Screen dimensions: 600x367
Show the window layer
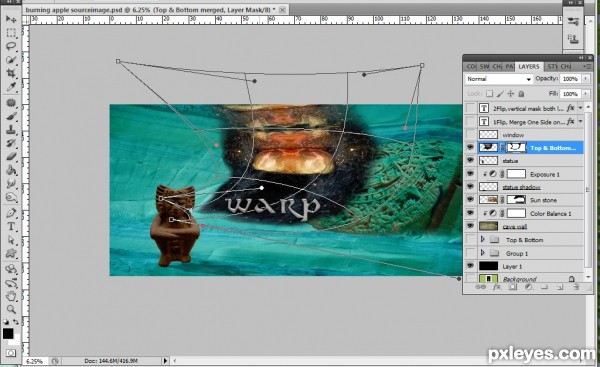pyautogui.click(x=470, y=134)
